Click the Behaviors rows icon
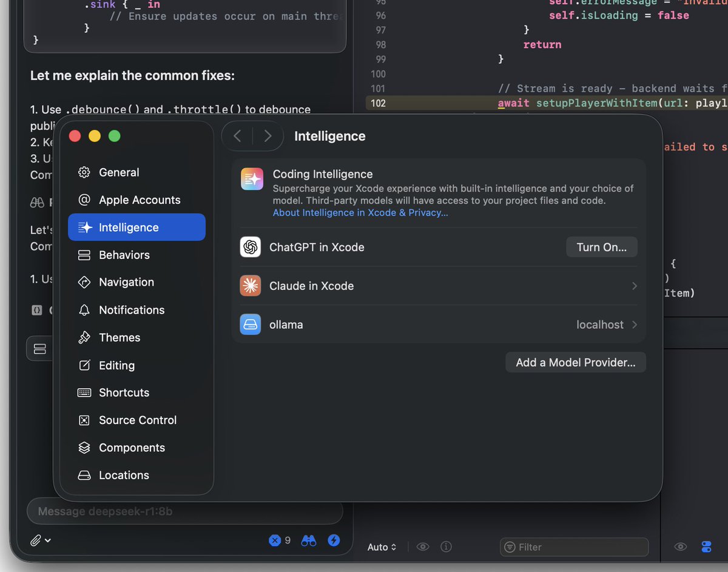This screenshot has width=728, height=572. tap(84, 255)
